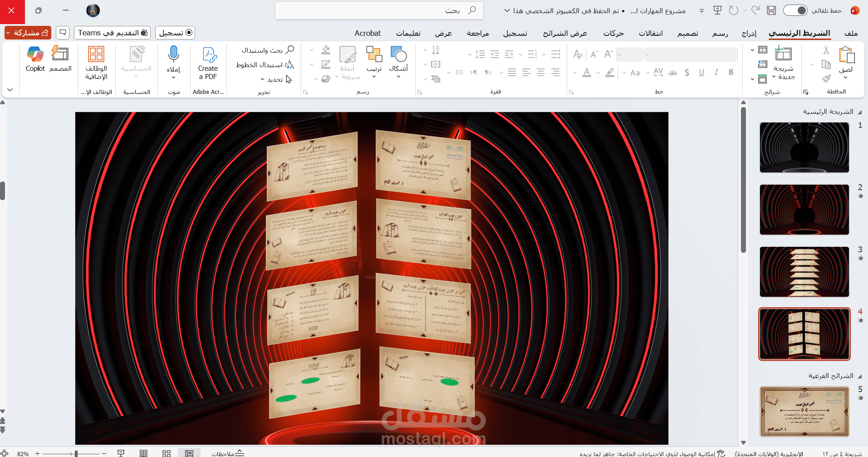Click the zoom slider handle in status bar
Screen dimensions: 868x457
tap(76, 453)
